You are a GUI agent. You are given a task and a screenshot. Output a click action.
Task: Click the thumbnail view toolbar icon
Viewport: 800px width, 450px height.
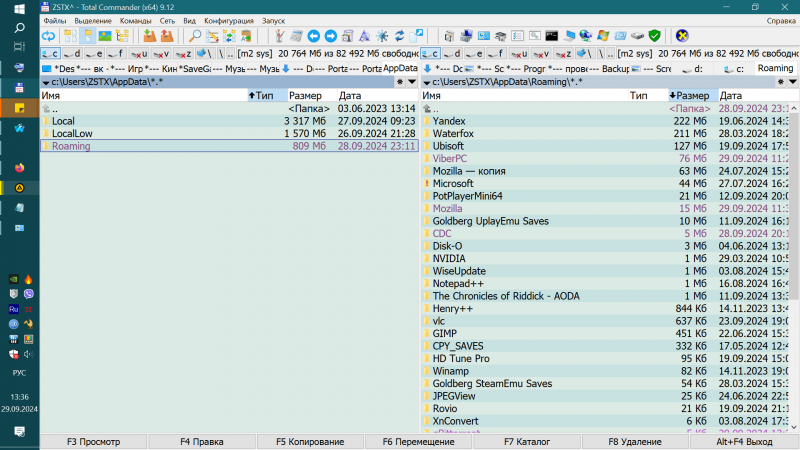pyautogui.click(x=105, y=36)
